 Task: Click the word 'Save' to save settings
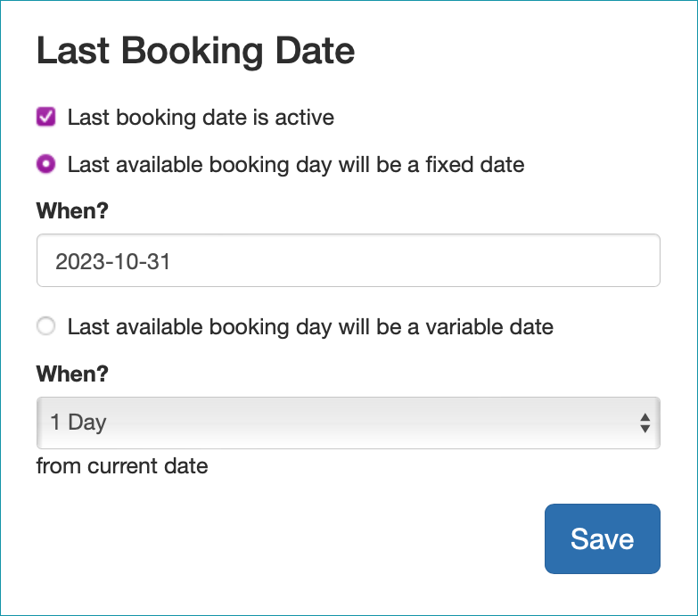click(x=603, y=539)
